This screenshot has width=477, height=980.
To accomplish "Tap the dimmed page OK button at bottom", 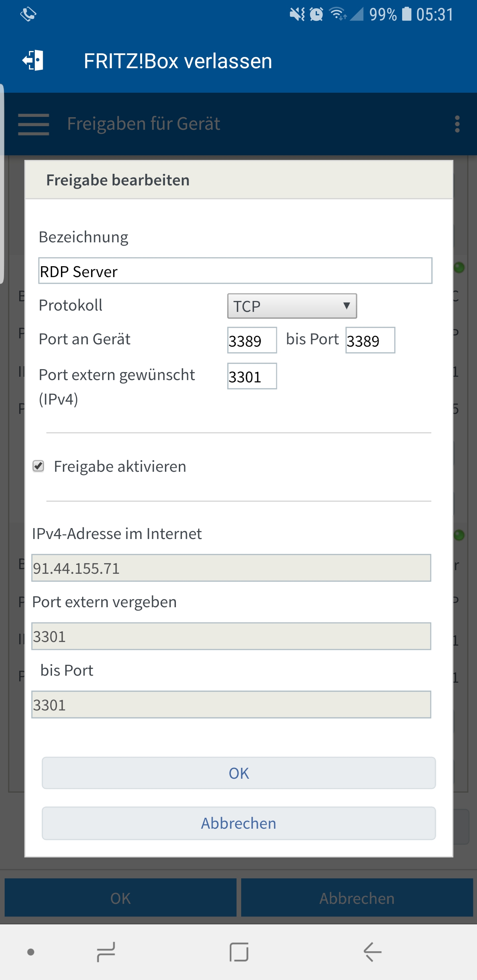I will 120,898.
